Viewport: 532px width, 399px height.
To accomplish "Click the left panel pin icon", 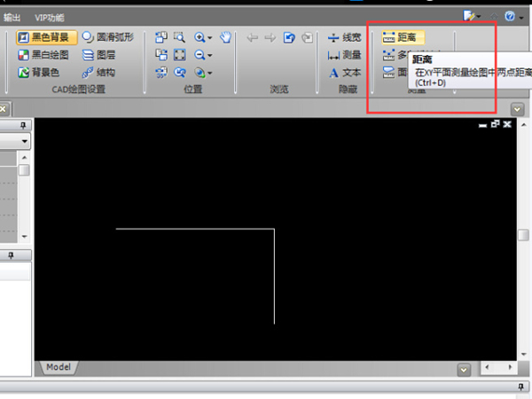I will pyautogui.click(x=24, y=127).
